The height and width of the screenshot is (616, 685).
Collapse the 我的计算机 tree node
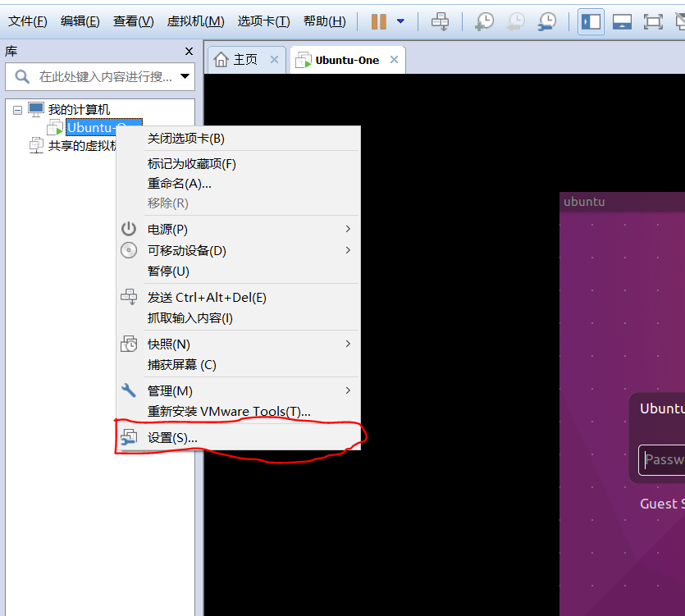click(17, 110)
